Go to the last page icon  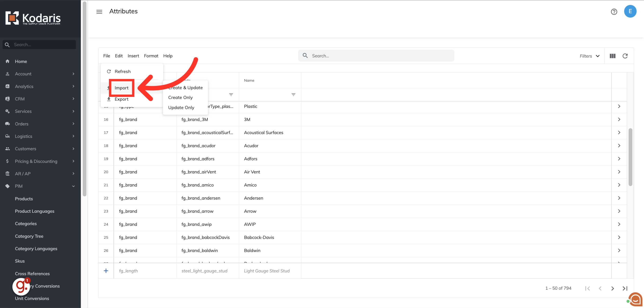pos(625,288)
